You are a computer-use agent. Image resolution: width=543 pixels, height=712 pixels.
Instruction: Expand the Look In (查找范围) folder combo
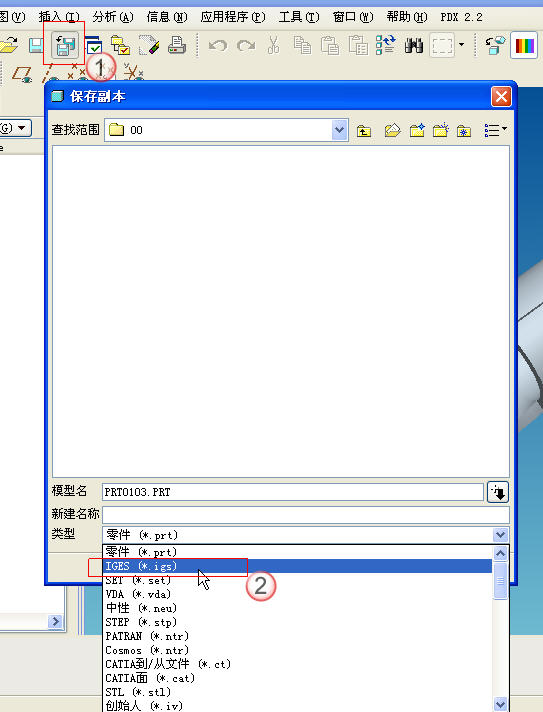click(339, 130)
